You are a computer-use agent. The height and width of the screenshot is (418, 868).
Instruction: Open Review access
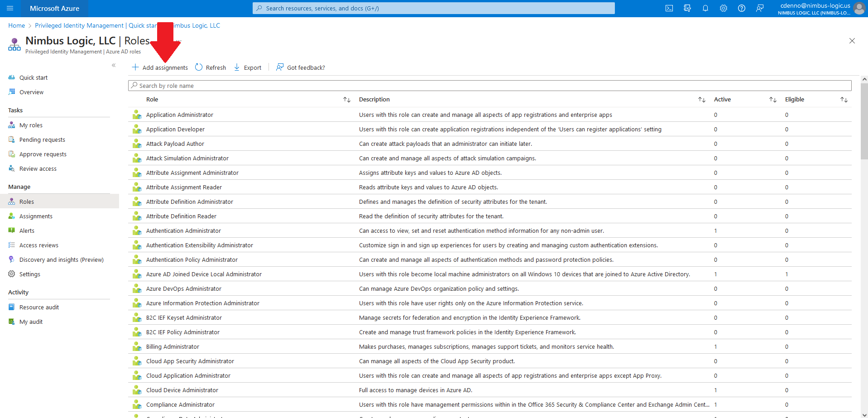pos(38,169)
